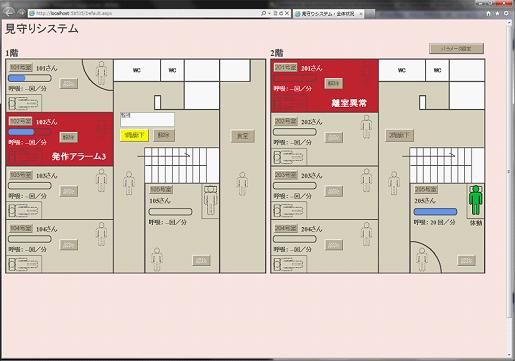Click the gray button in room 204

point(334,245)
